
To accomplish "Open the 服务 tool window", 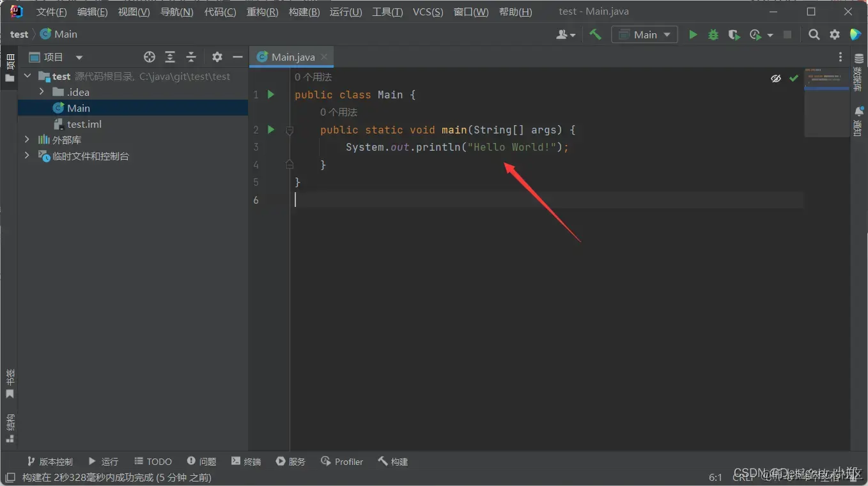I will (290, 461).
